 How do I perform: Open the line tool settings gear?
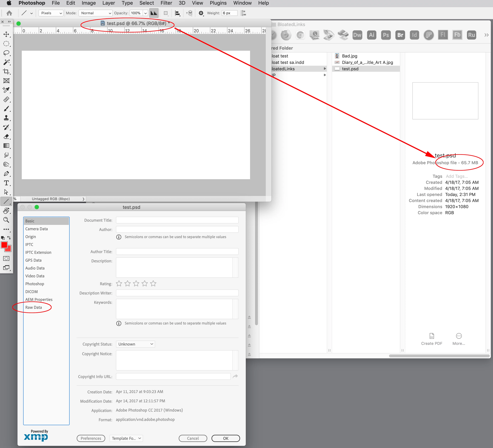coord(201,13)
